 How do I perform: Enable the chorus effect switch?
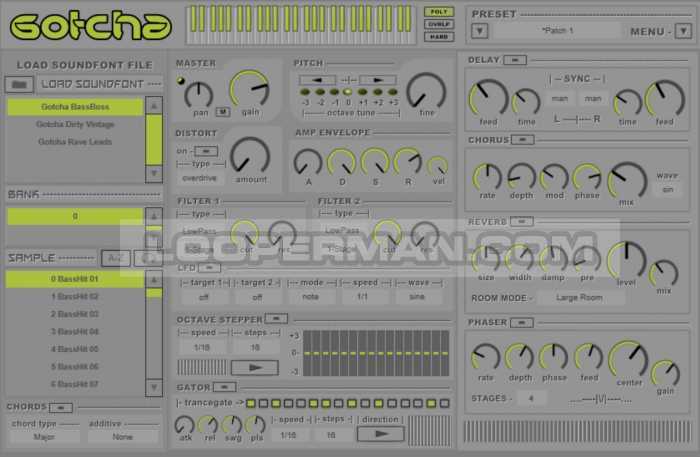(x=522, y=140)
